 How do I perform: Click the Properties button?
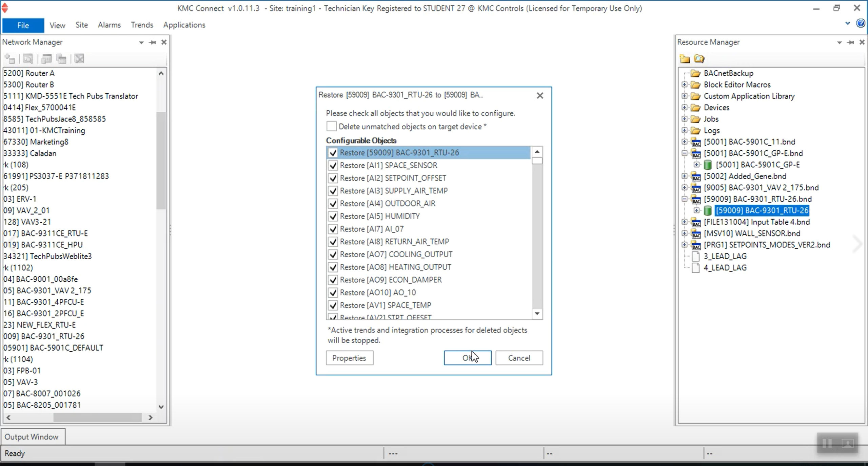[349, 357]
